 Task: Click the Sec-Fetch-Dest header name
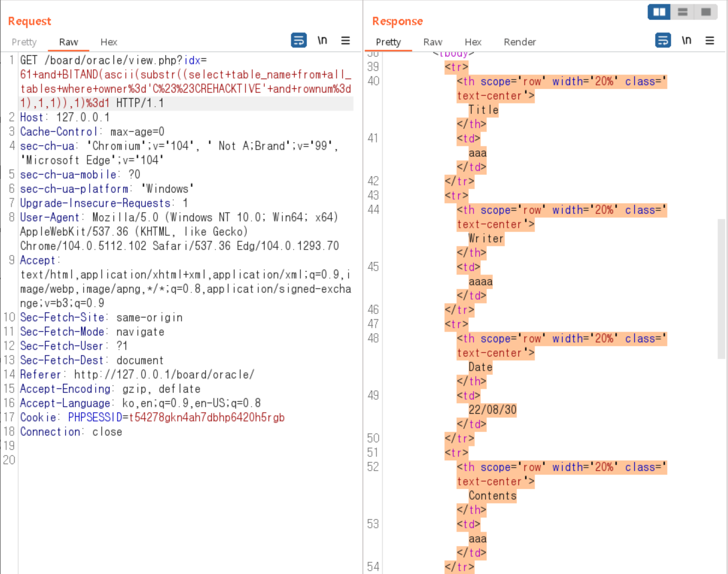(62, 360)
